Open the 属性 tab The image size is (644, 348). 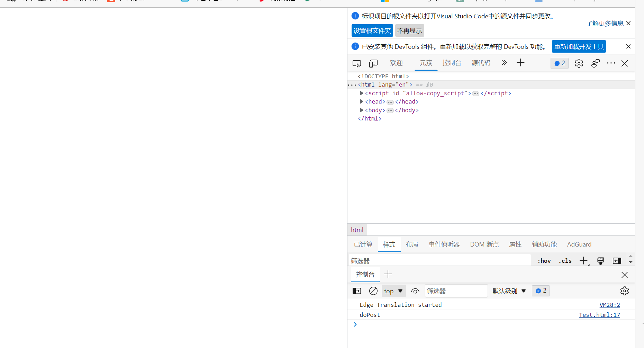(515, 244)
